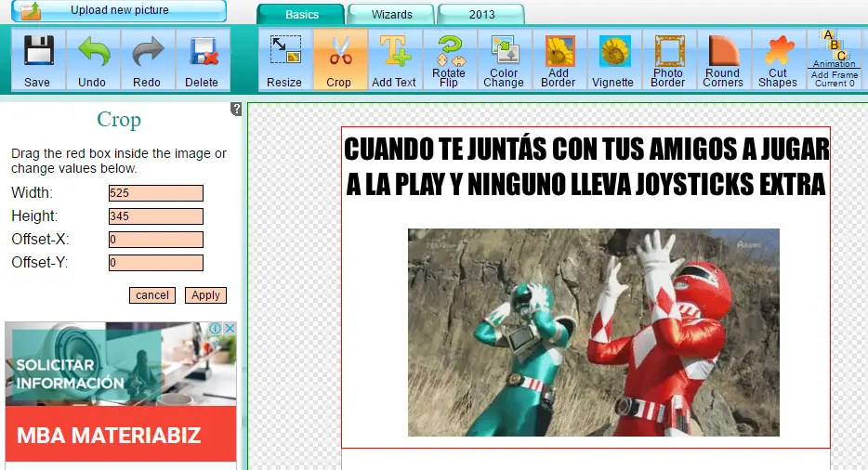Undo the last edit

point(92,59)
